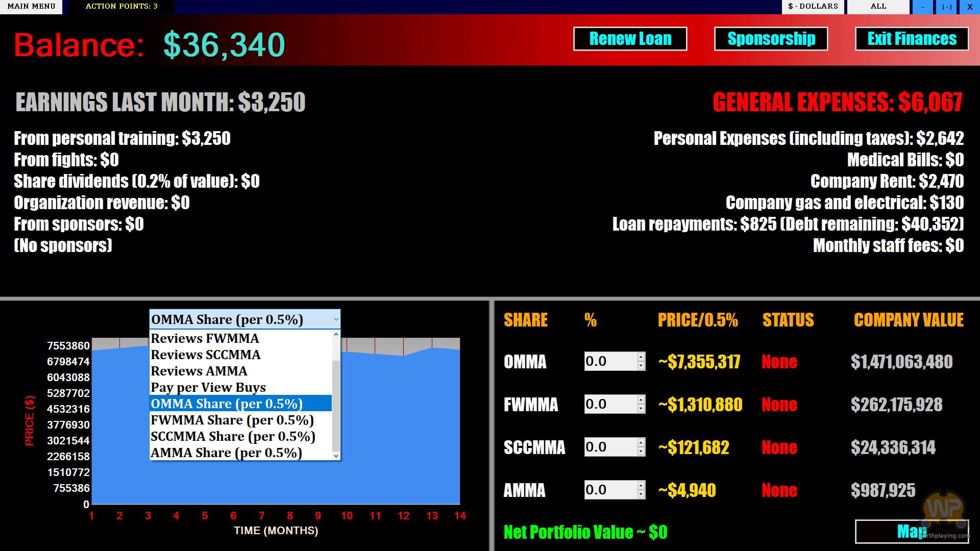Screen dimensions: 980x551
Task: Choose Pay per View Buys option
Action: click(208, 387)
